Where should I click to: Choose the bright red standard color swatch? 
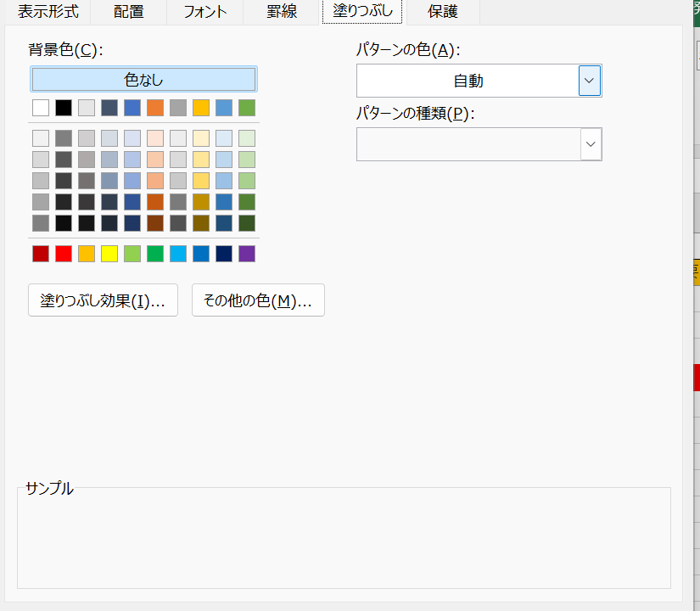(64, 254)
